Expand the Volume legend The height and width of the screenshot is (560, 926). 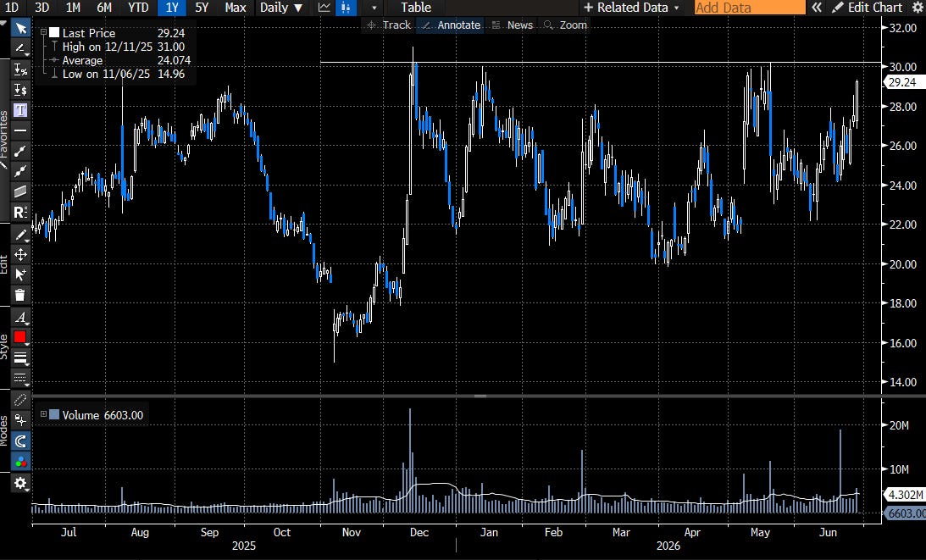pos(43,414)
